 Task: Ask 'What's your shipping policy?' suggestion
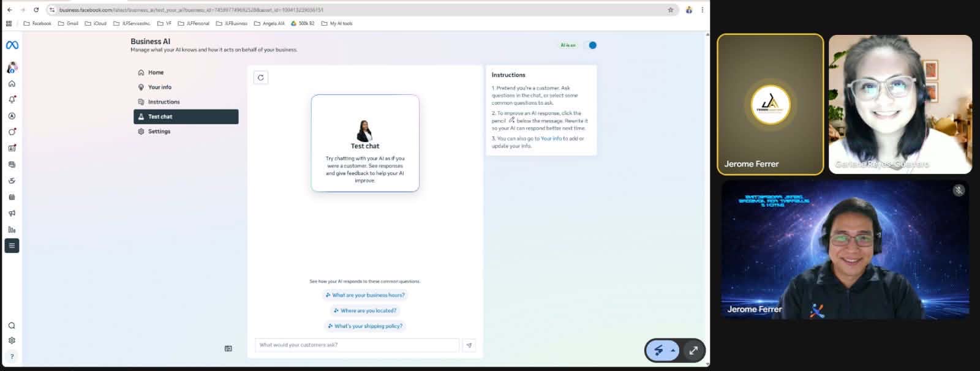pyautogui.click(x=365, y=326)
